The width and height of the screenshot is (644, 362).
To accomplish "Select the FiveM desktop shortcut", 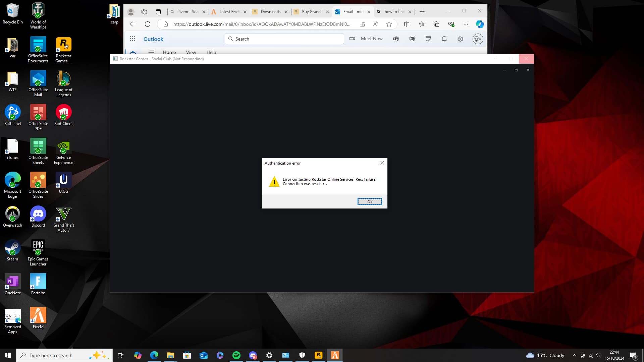I will pos(38,318).
